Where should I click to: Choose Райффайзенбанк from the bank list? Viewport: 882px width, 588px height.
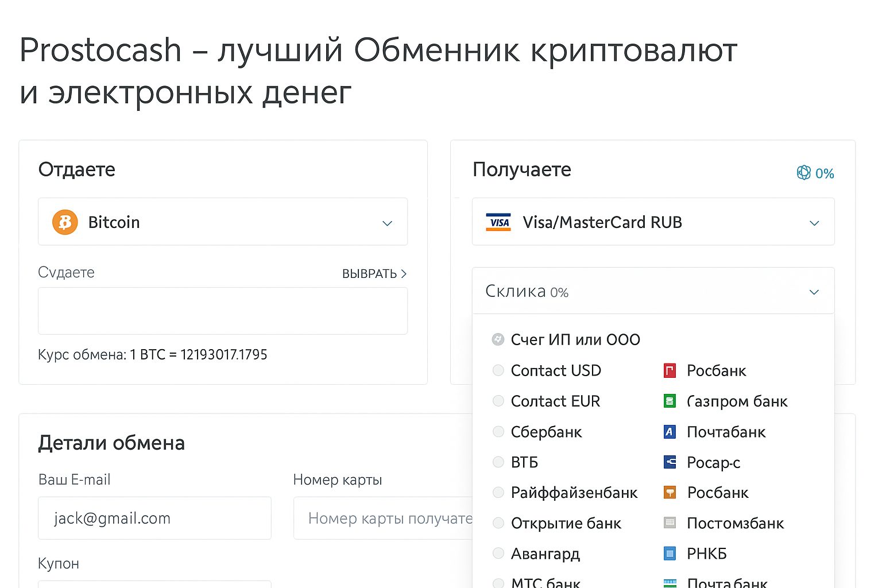(498, 492)
